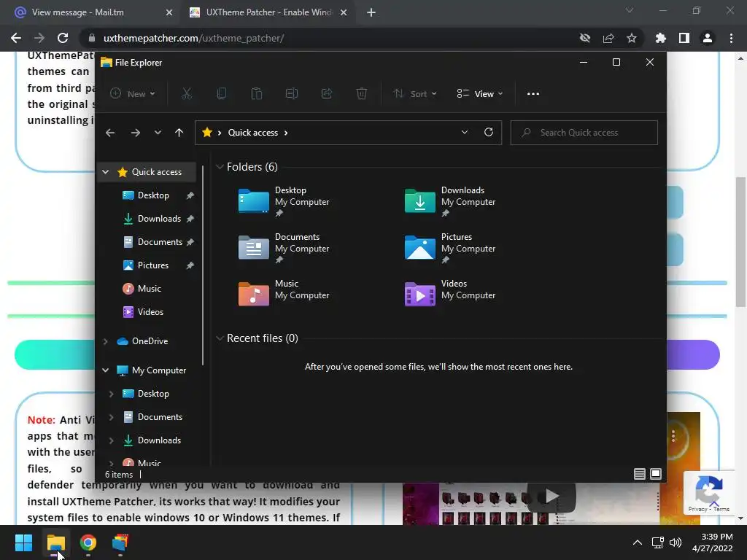Open a new Chrome tab
This screenshot has height=560, width=747.
371,12
